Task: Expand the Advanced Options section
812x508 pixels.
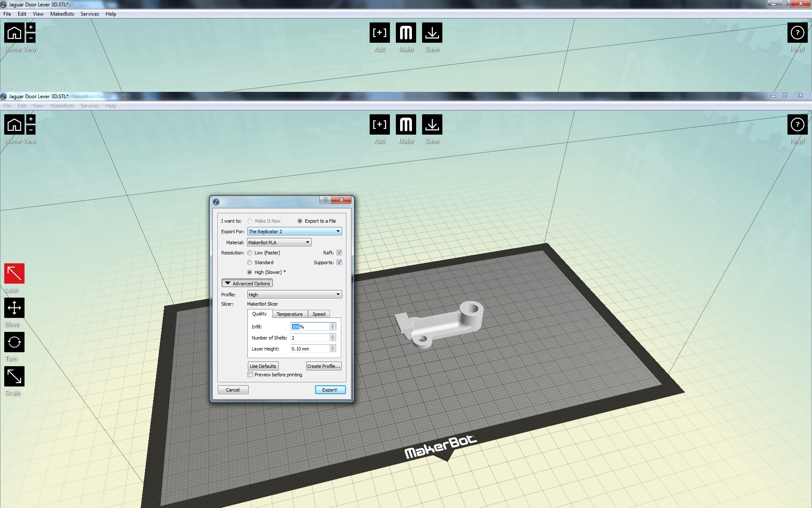Action: pyautogui.click(x=247, y=283)
